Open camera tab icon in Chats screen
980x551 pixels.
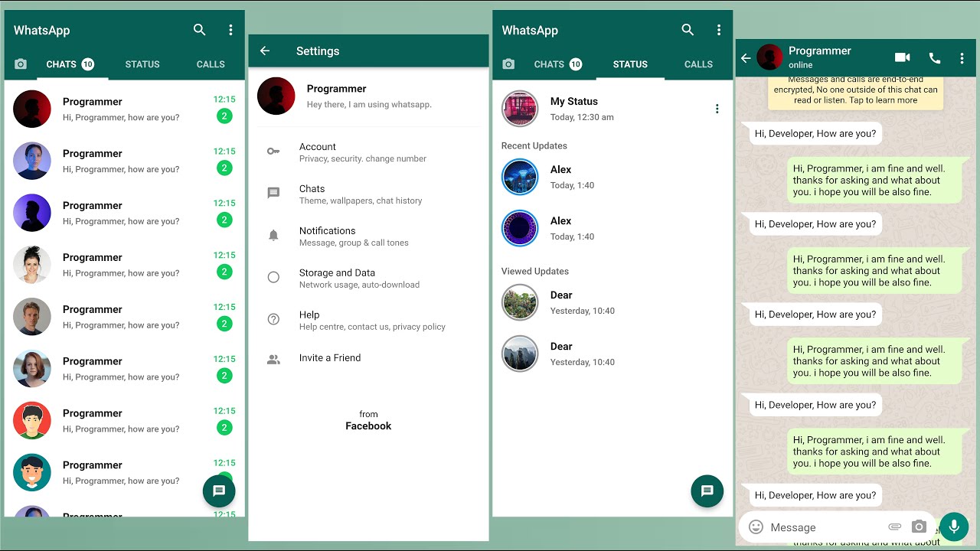coord(21,64)
